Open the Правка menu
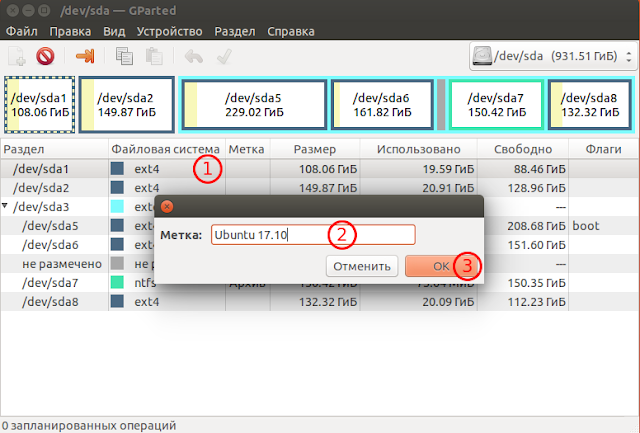This screenshot has width=640, height=433. tap(70, 31)
